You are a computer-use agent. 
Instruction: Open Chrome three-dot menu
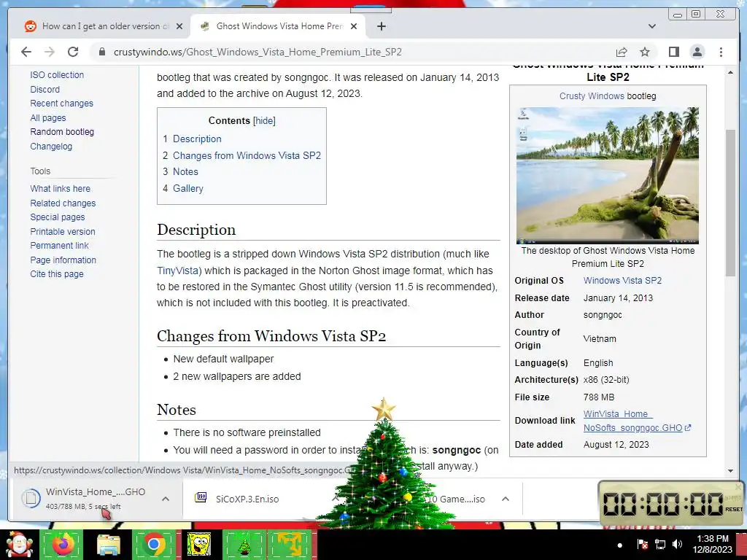721,52
